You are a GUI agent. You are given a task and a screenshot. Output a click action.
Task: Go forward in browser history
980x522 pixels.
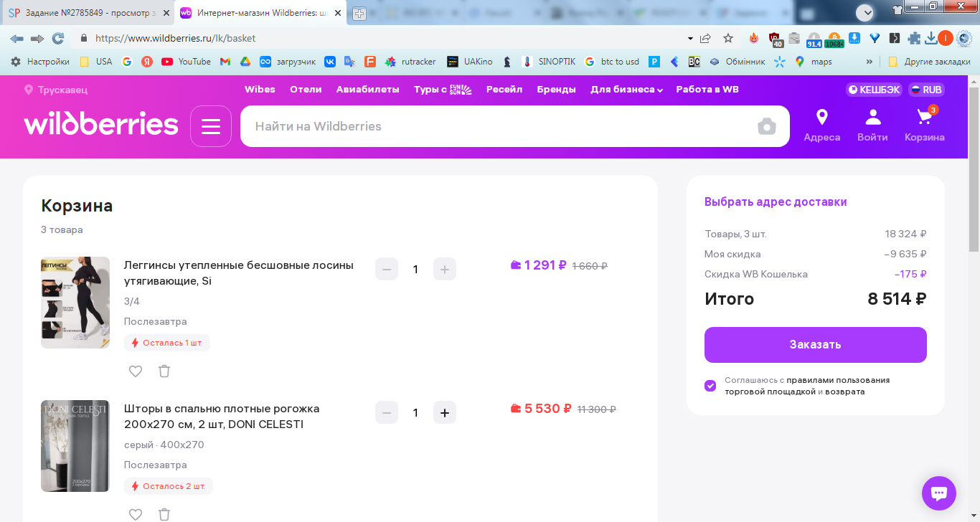pyautogui.click(x=37, y=38)
